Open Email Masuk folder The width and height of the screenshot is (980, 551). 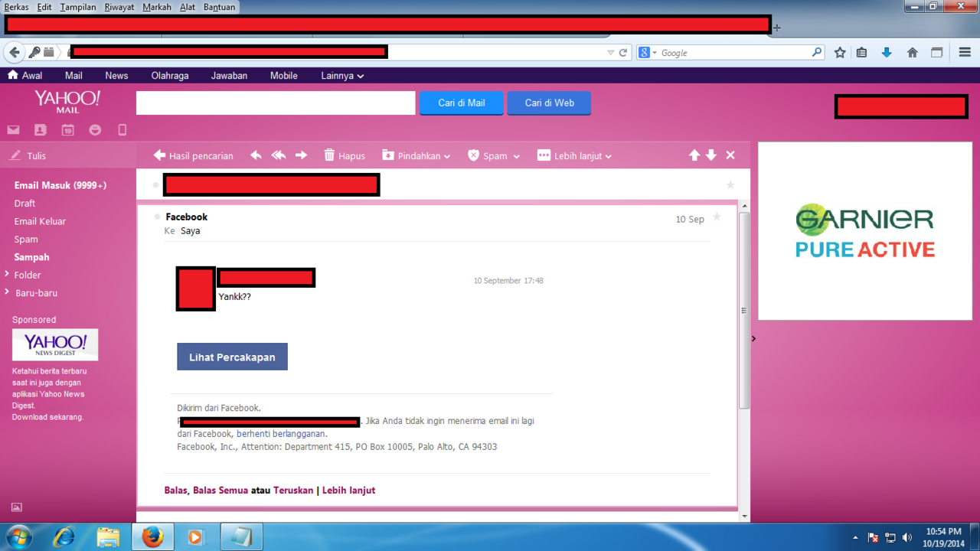pyautogui.click(x=60, y=185)
